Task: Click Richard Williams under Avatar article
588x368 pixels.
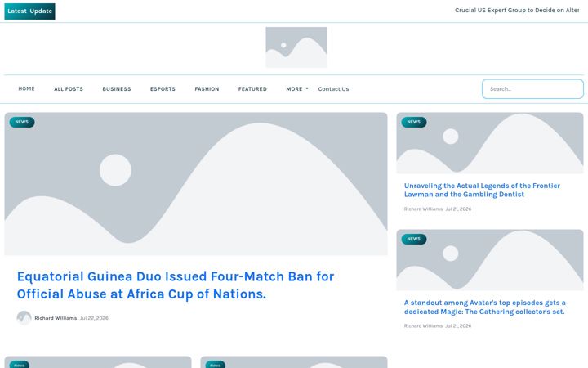Action: (x=423, y=326)
